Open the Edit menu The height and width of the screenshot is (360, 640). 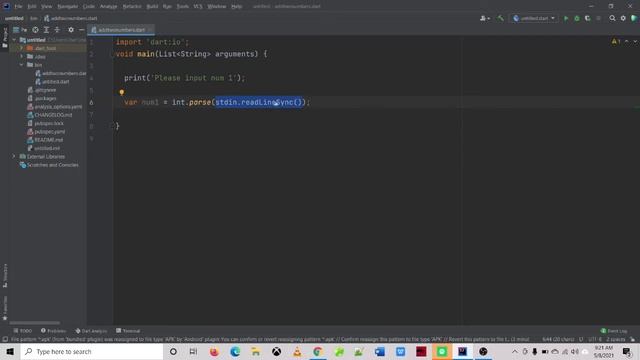32,7
